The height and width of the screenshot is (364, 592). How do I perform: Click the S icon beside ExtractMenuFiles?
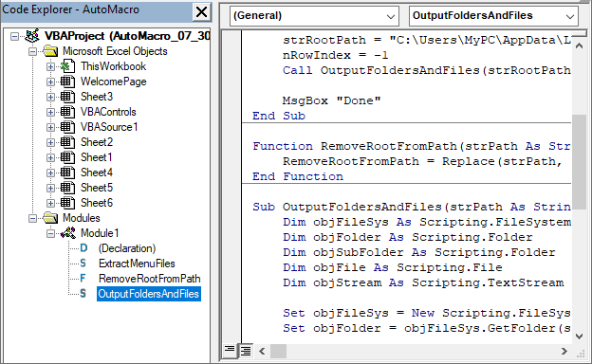pyautogui.click(x=83, y=264)
